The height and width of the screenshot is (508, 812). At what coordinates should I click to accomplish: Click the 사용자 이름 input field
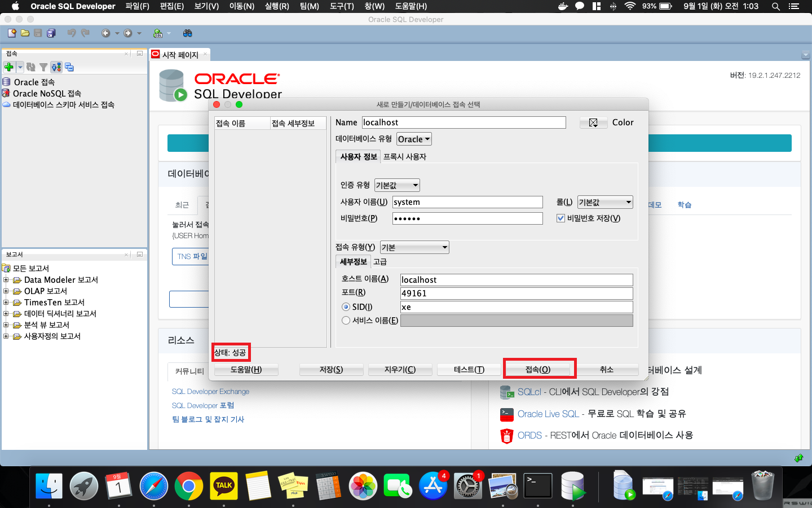click(x=467, y=202)
